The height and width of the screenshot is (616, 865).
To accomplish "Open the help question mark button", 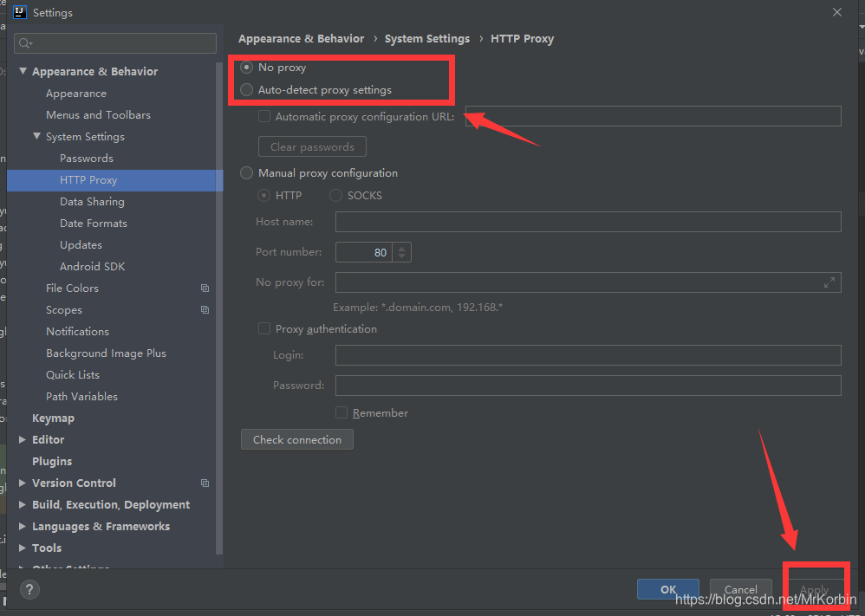I will 29,589.
